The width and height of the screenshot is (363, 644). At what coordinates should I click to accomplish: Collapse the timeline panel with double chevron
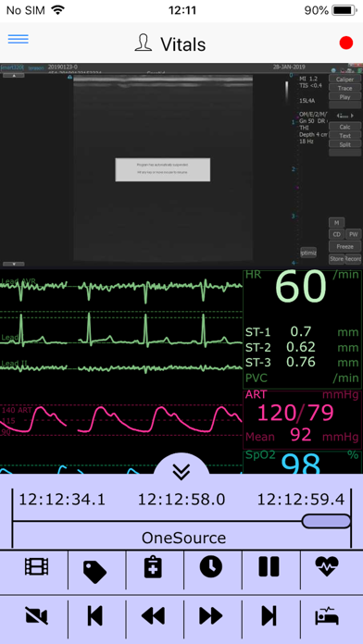pyautogui.click(x=181, y=472)
